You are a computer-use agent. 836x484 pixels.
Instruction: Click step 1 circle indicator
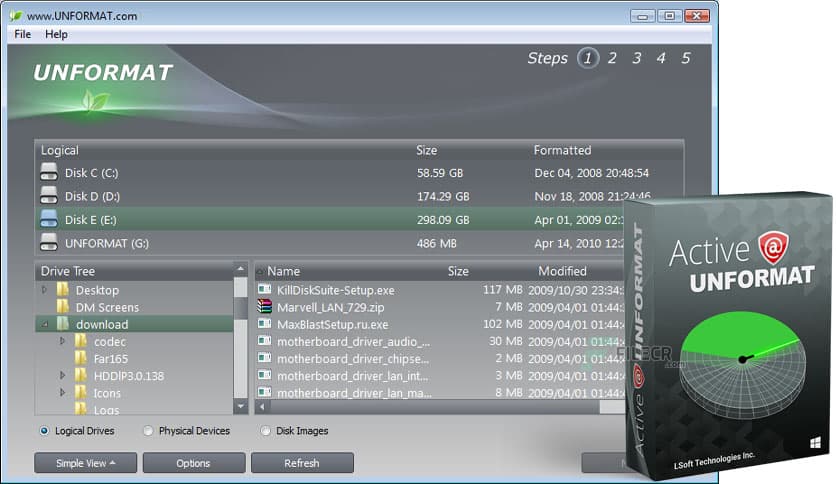click(588, 58)
